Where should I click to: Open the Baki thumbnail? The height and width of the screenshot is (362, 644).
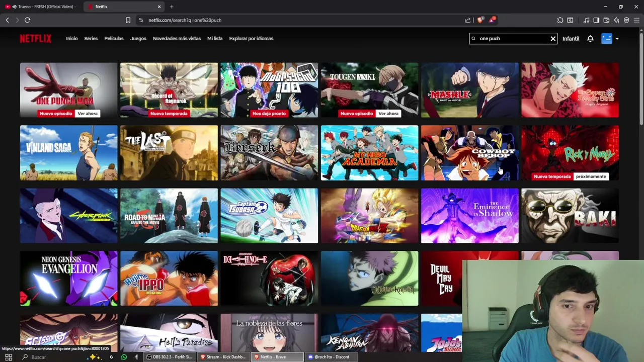(x=570, y=216)
